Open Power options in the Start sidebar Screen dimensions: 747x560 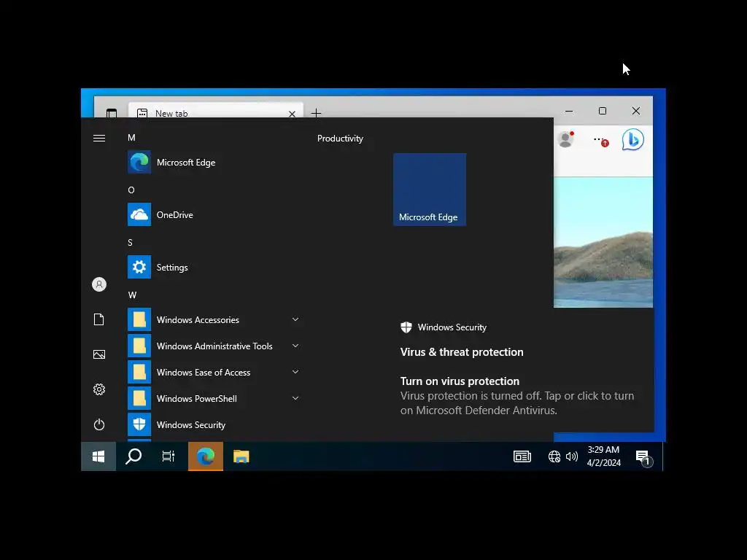point(99,424)
